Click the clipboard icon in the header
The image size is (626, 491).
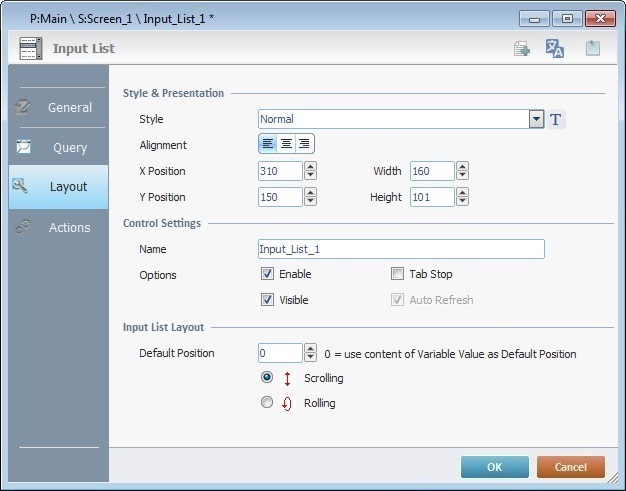(x=593, y=48)
